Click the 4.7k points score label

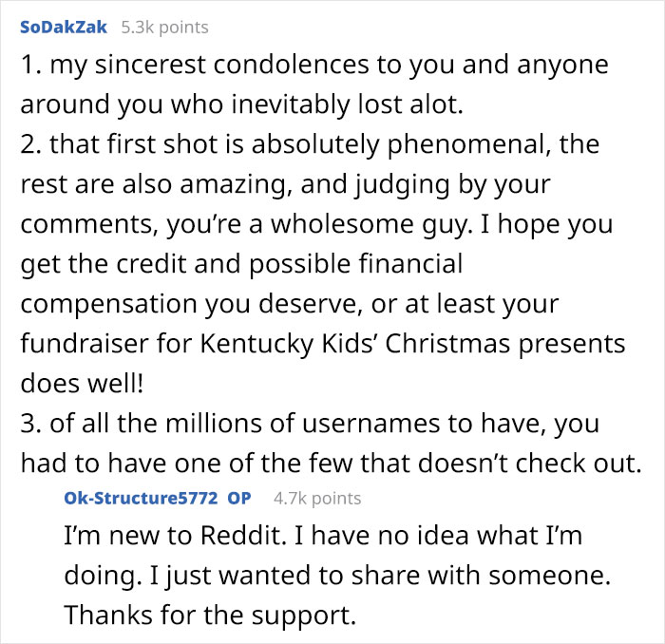(316, 498)
